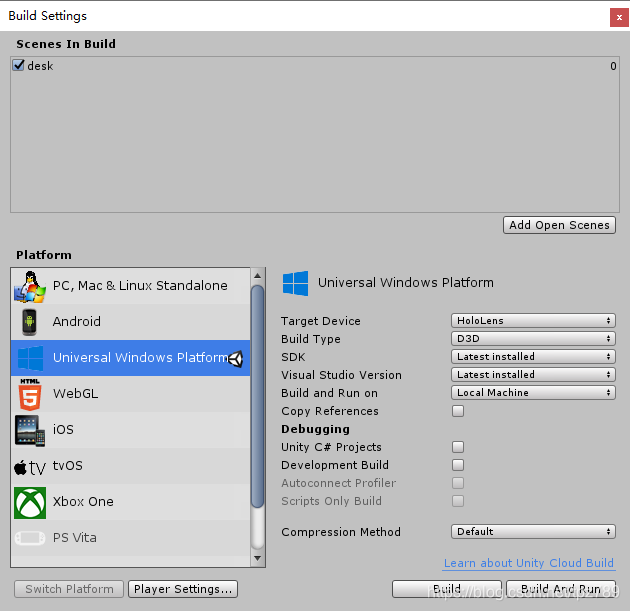The height and width of the screenshot is (611, 630).
Task: Select the PS Vita platform row
Action: (x=131, y=538)
